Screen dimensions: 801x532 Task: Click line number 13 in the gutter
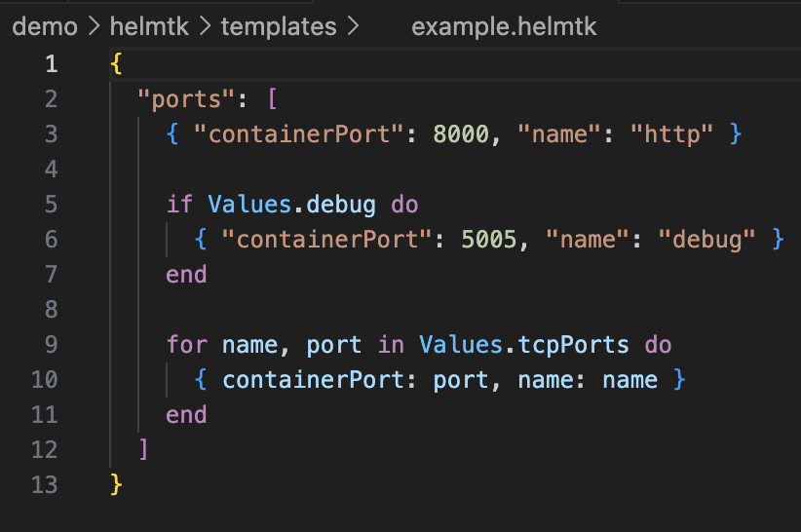45,485
